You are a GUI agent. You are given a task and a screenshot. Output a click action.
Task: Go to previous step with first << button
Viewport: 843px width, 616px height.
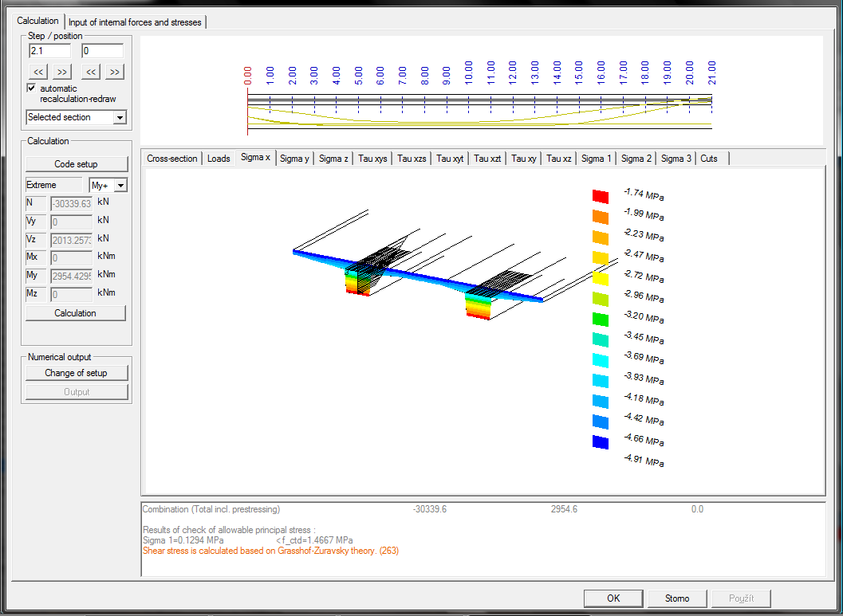(38, 72)
